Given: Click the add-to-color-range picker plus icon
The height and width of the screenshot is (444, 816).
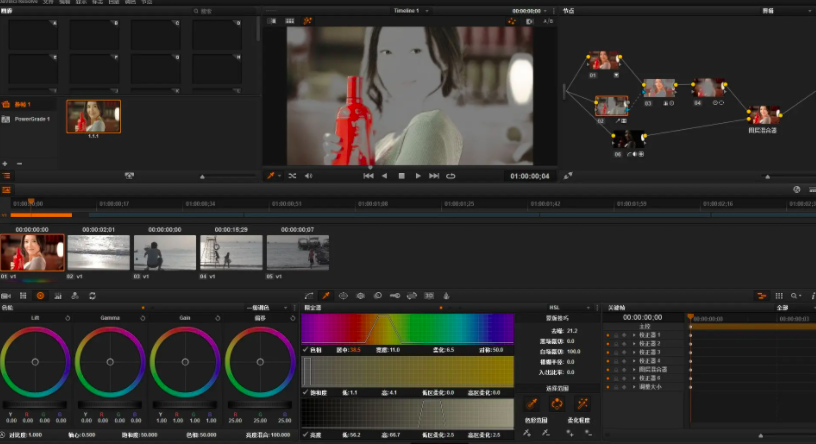Looking at the screenshot, I should coord(527,433).
